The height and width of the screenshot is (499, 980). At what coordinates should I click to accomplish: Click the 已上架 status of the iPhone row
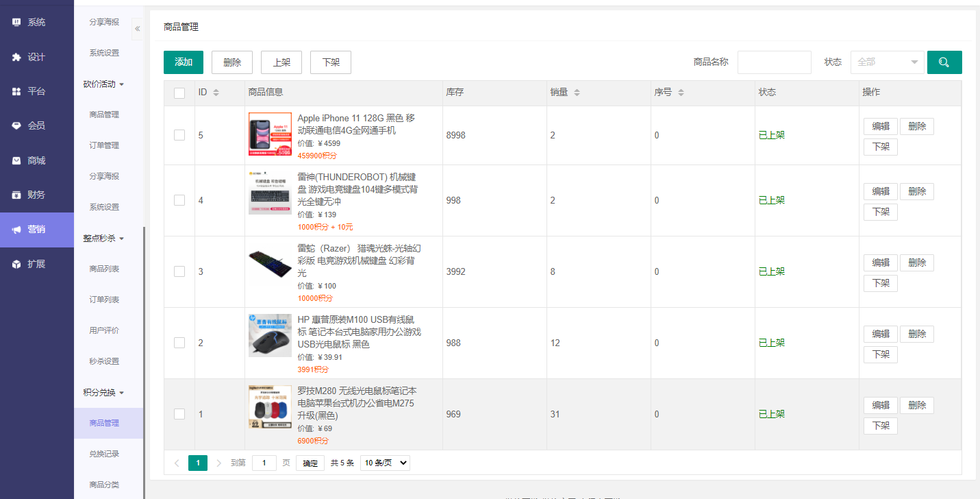(x=772, y=135)
